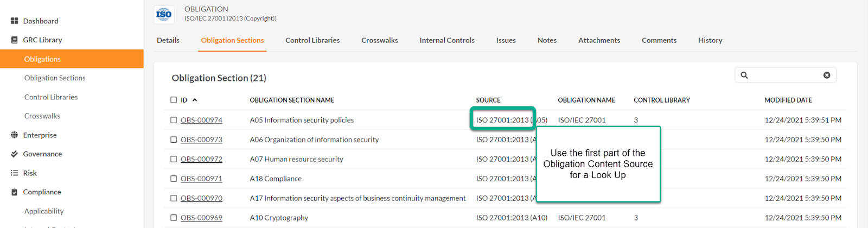The width and height of the screenshot is (868, 228).
Task: Sort by the Source column header
Action: pos(488,100)
